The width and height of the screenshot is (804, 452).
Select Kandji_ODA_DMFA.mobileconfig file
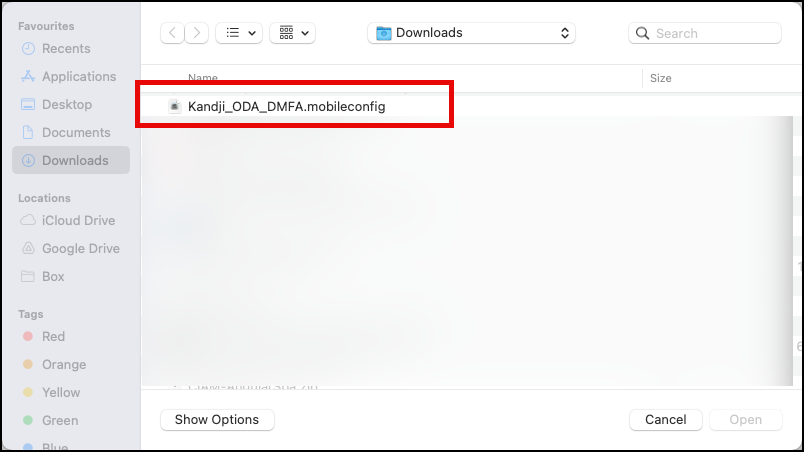pos(286,106)
